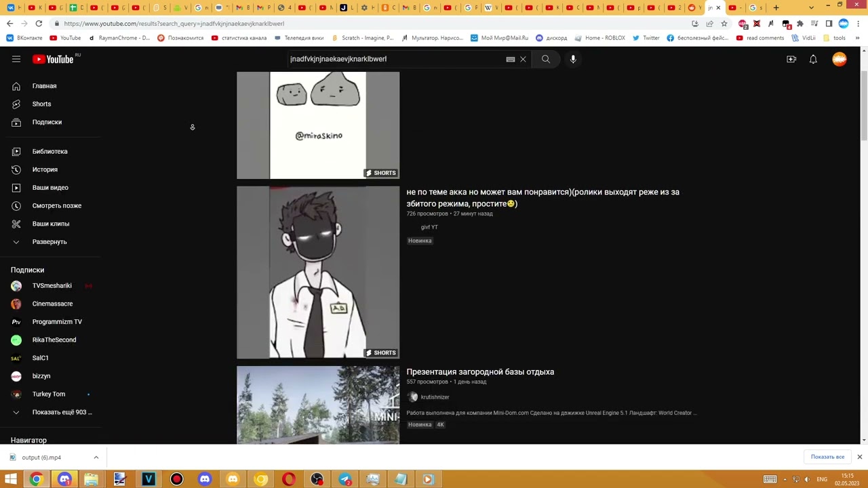Clear the search query with X
Screen dimensions: 868x488
click(523, 59)
